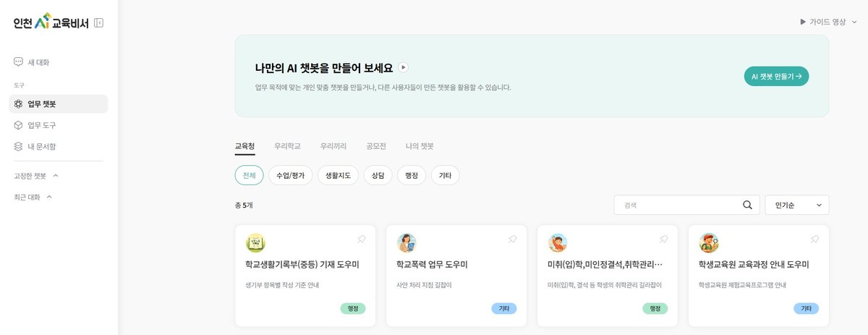This screenshot has width=868, height=335.
Task: Click the magnifier search icon
Action: [747, 205]
